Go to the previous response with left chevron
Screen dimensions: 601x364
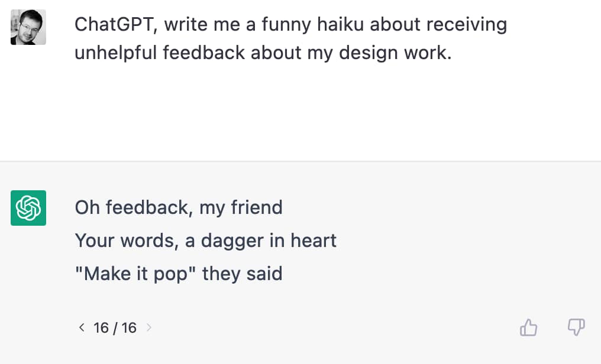point(82,327)
